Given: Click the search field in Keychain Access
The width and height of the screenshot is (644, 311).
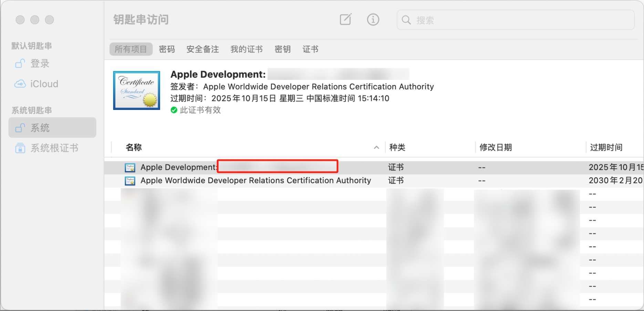Looking at the screenshot, I should point(516,20).
